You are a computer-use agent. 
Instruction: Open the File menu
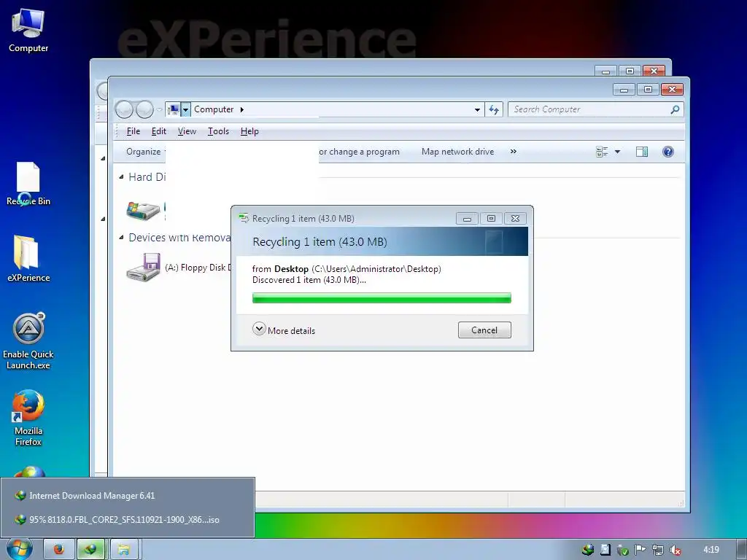click(133, 131)
